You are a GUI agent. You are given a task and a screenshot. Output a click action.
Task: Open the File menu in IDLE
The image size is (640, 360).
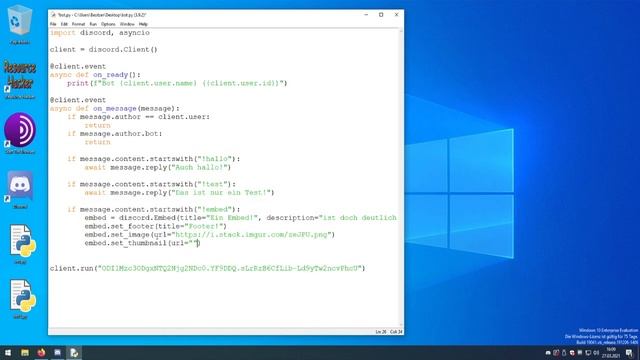(53, 24)
